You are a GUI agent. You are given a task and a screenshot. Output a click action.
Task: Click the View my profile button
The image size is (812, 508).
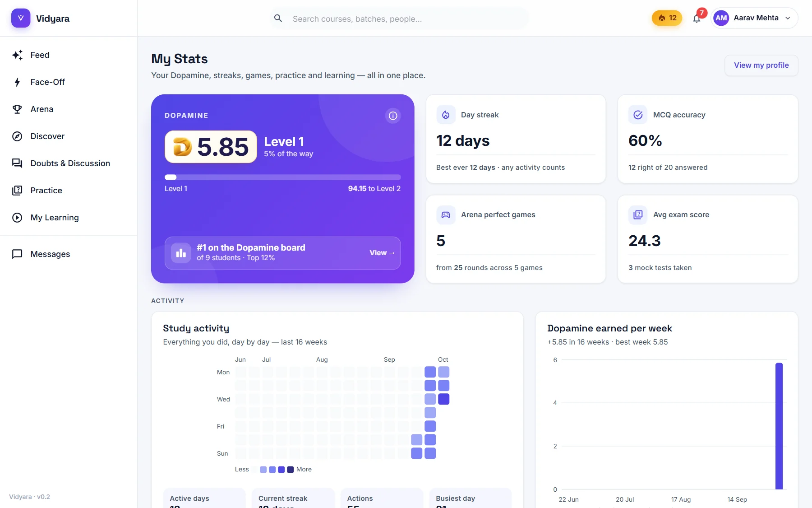(x=761, y=65)
